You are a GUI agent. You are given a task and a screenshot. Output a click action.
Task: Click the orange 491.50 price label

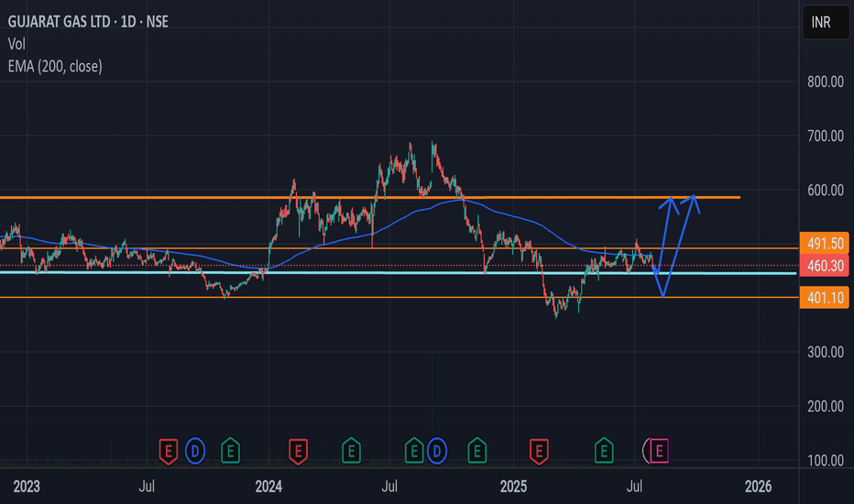824,244
